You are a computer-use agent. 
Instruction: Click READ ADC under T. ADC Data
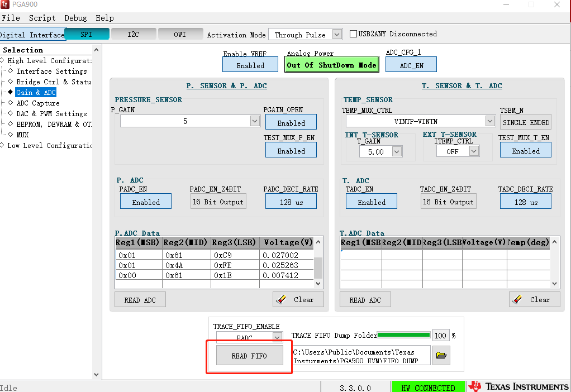point(365,299)
